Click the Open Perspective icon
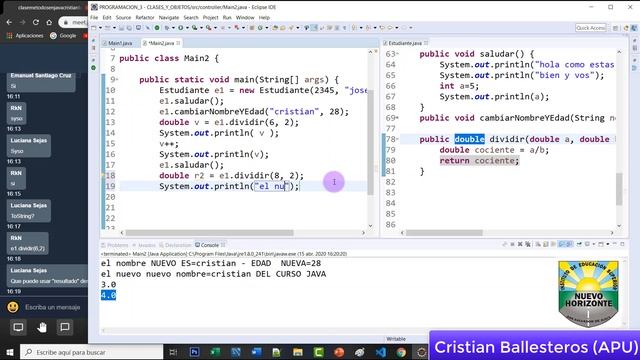640x360 pixels. tap(616, 28)
